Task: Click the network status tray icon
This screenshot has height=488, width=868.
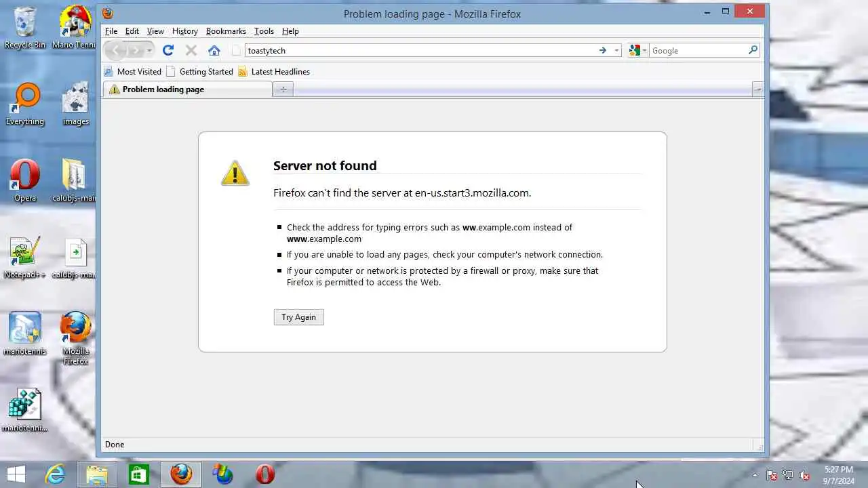Action: (x=788, y=475)
